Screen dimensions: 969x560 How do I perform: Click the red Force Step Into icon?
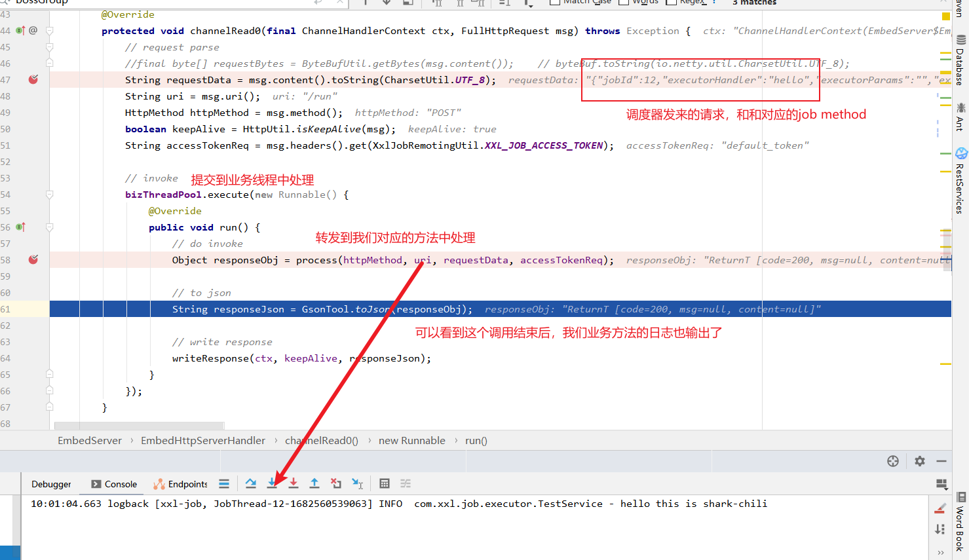pos(294,483)
